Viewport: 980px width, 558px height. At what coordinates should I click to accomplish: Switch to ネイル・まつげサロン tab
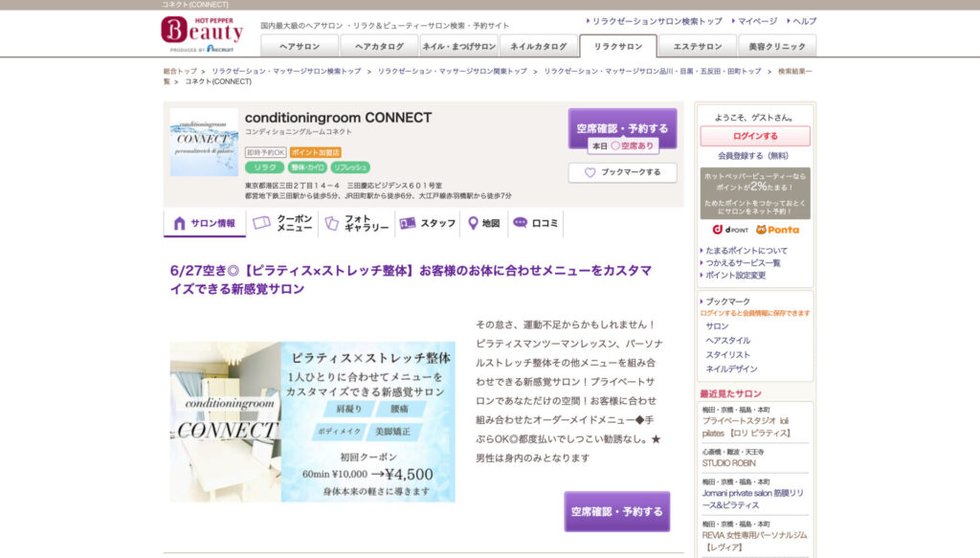458,46
